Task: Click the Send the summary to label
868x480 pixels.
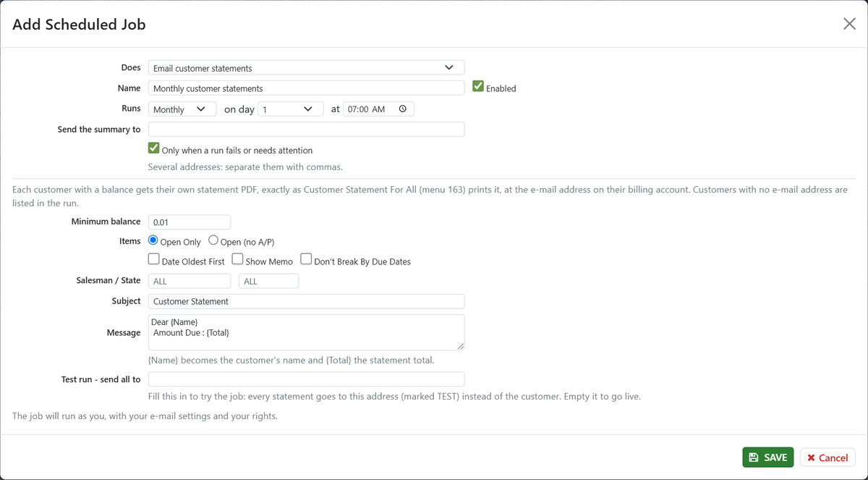Action: pyautogui.click(x=99, y=130)
